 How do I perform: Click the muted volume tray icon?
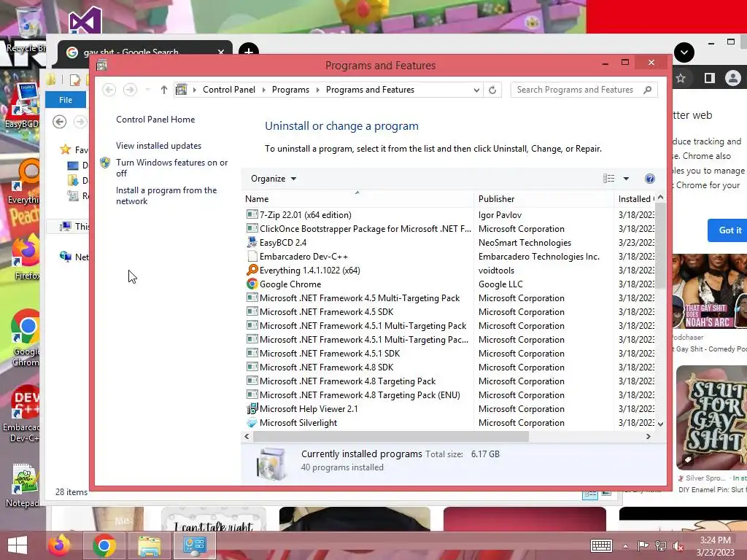(678, 545)
